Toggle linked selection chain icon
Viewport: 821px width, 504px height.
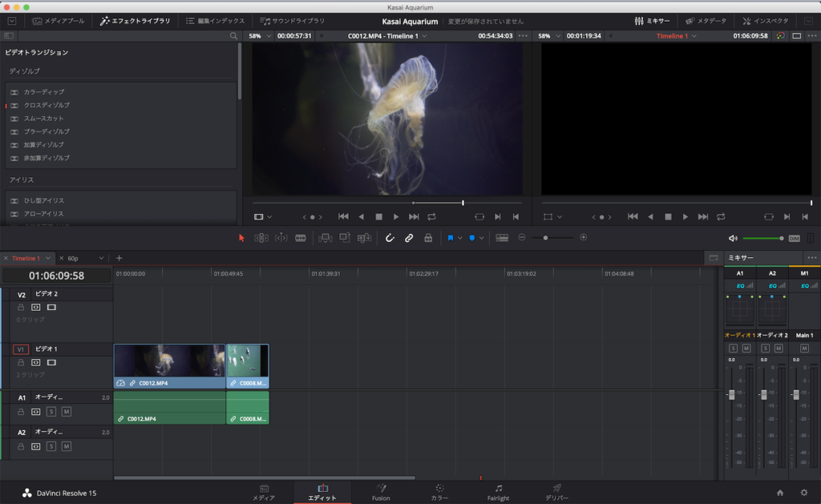point(409,237)
